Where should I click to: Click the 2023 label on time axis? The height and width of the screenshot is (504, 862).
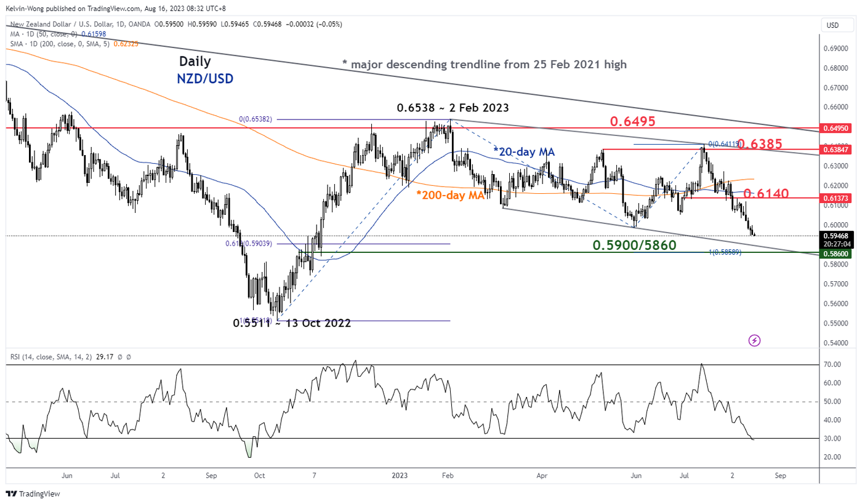pyautogui.click(x=400, y=476)
